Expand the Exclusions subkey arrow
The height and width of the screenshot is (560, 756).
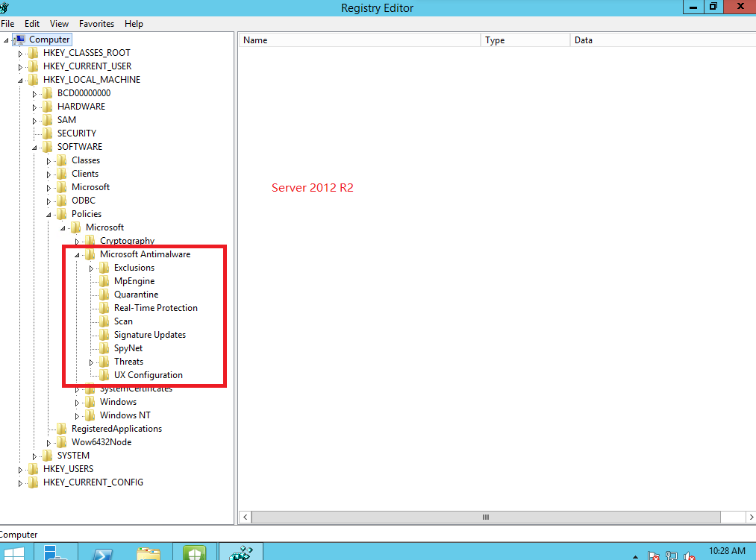pyautogui.click(x=91, y=268)
